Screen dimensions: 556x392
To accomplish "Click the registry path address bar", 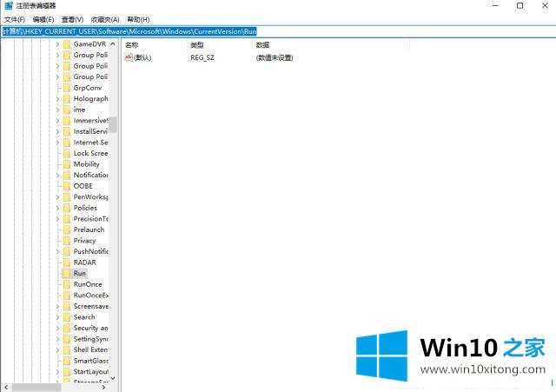I will (x=278, y=31).
